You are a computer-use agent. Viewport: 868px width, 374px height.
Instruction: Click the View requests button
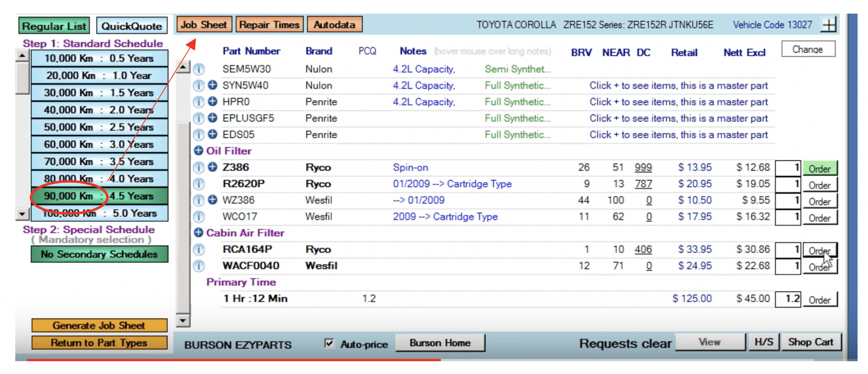pos(710,342)
